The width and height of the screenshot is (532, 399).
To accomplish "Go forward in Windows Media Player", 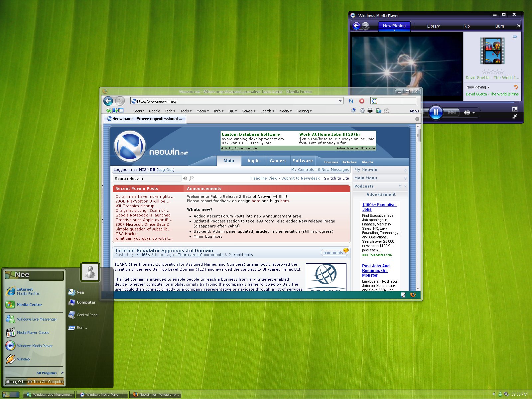I will click(x=365, y=26).
